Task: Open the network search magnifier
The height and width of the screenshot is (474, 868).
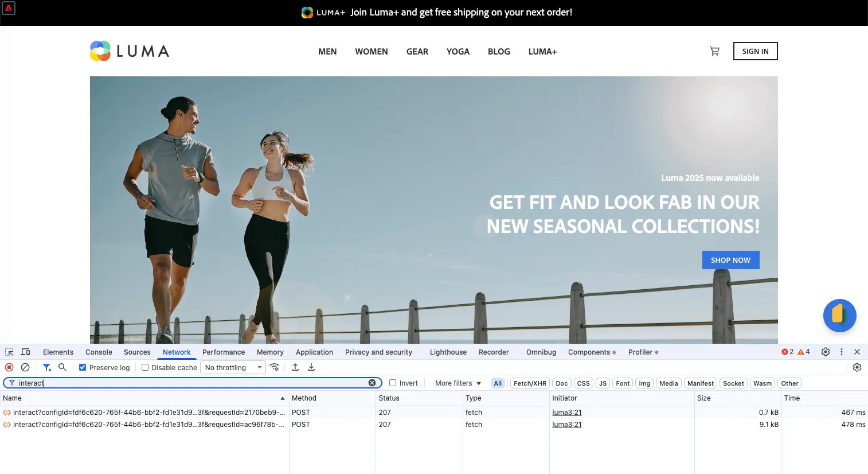Action: (62, 367)
